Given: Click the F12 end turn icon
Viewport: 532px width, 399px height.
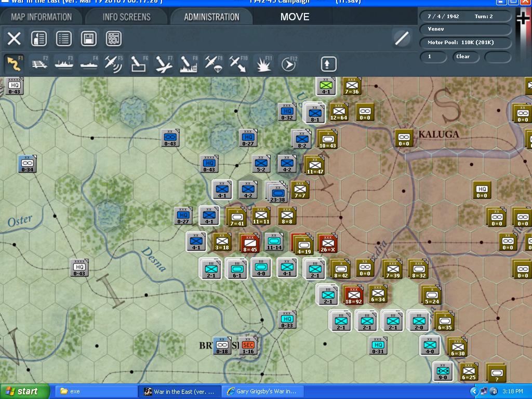Looking at the screenshot, I should click(x=289, y=64).
